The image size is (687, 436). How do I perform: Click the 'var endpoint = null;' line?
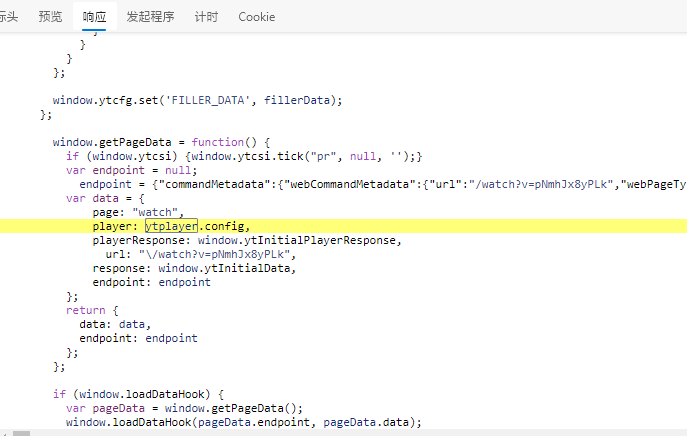point(131,170)
